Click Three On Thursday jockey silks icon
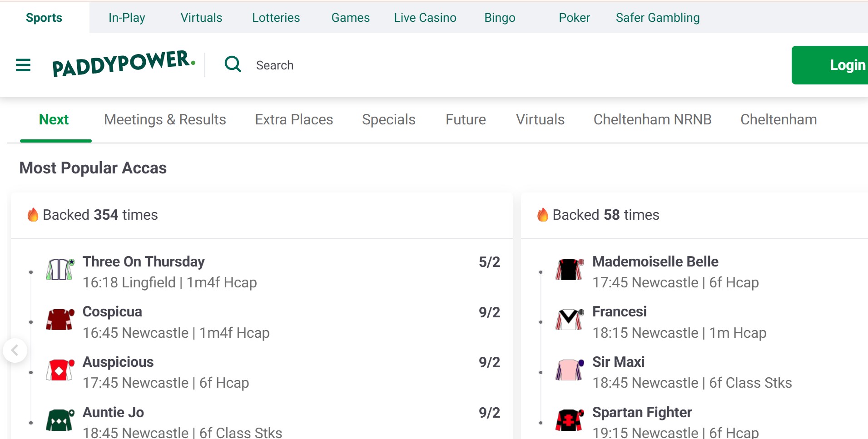The image size is (868, 439). click(60, 269)
